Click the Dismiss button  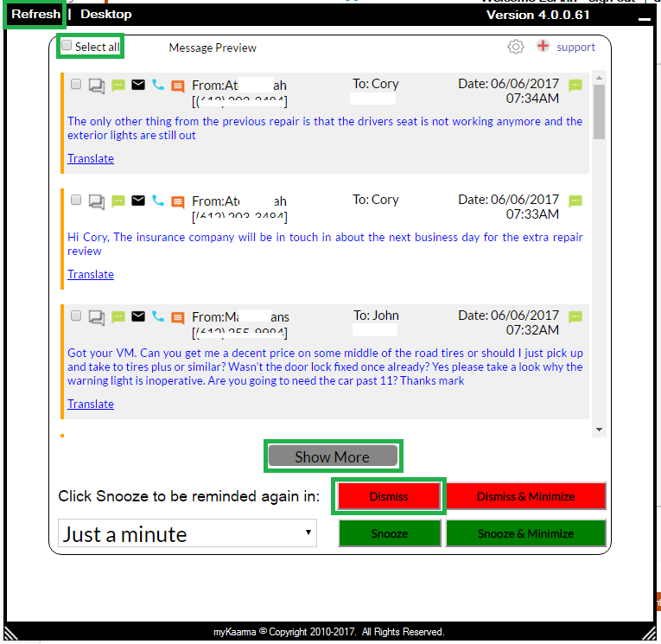click(389, 496)
